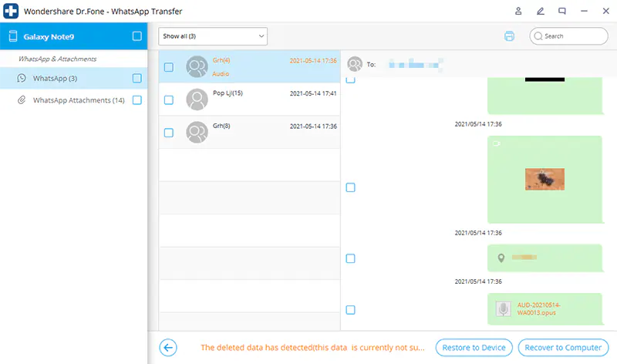Check the audio message checkbox

350,310
